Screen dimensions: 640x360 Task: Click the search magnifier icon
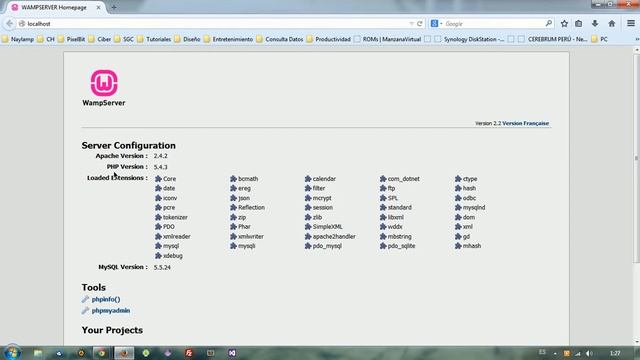(549, 24)
